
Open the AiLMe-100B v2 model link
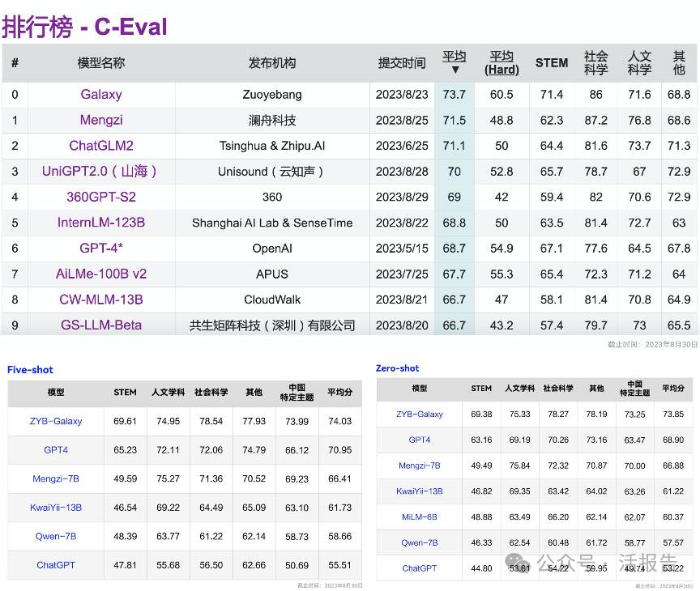point(100,274)
